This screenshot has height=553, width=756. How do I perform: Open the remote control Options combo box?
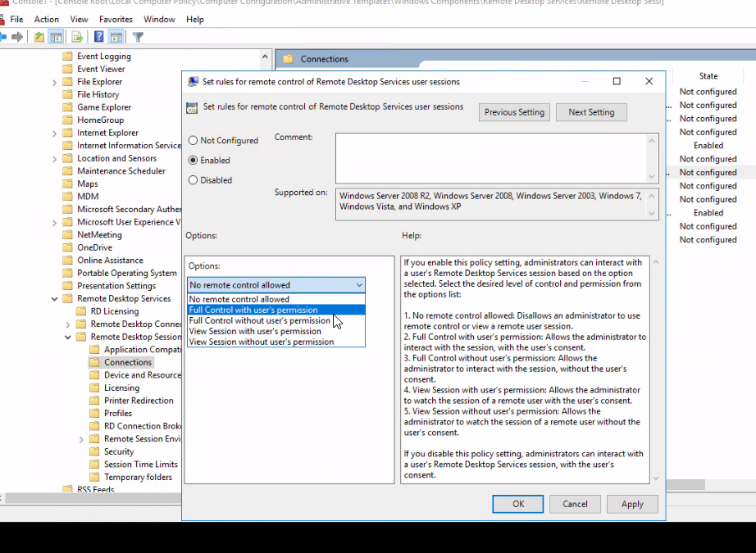(276, 284)
